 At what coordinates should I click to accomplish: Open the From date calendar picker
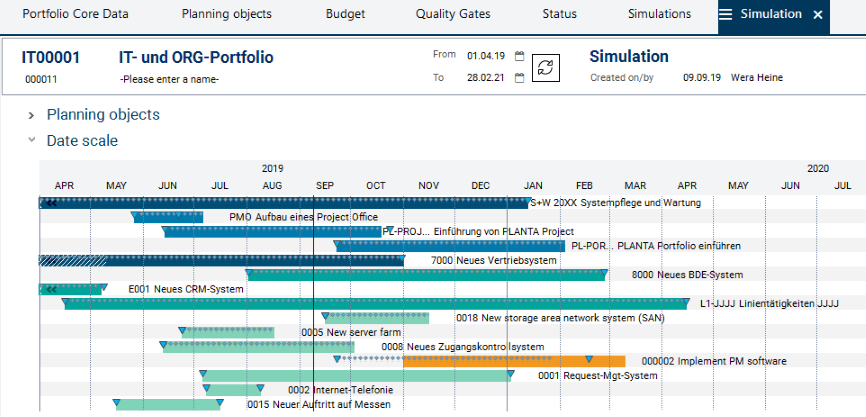pyautogui.click(x=519, y=57)
